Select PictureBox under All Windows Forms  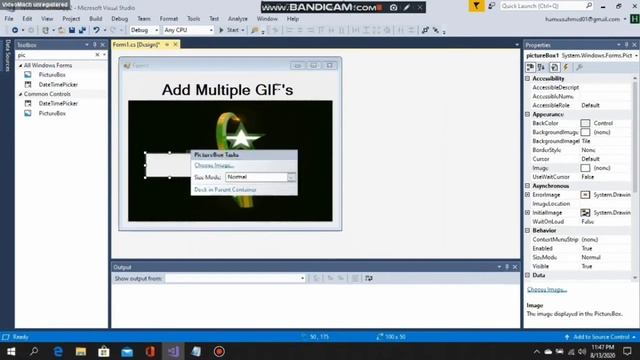point(52,75)
